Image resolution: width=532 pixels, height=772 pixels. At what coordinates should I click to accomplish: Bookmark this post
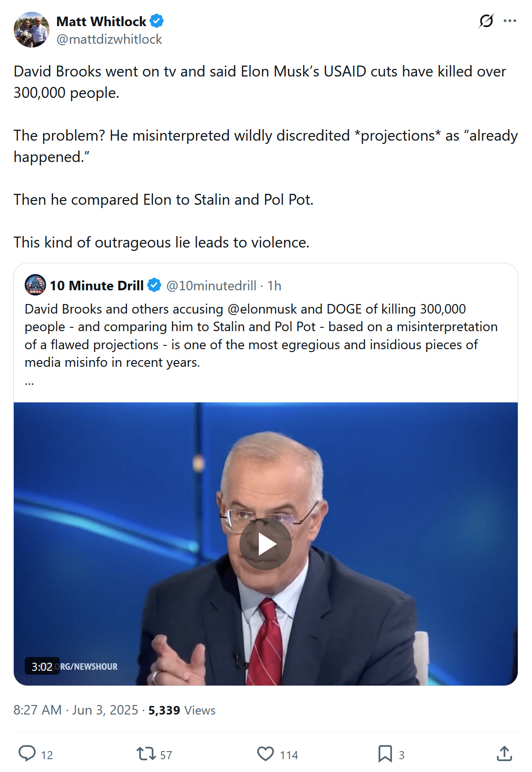coord(385,753)
